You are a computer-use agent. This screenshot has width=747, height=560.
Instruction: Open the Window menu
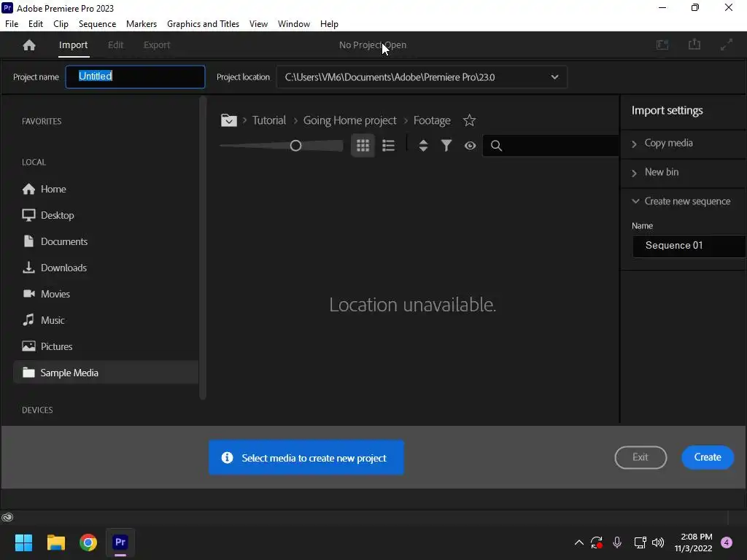pos(294,24)
